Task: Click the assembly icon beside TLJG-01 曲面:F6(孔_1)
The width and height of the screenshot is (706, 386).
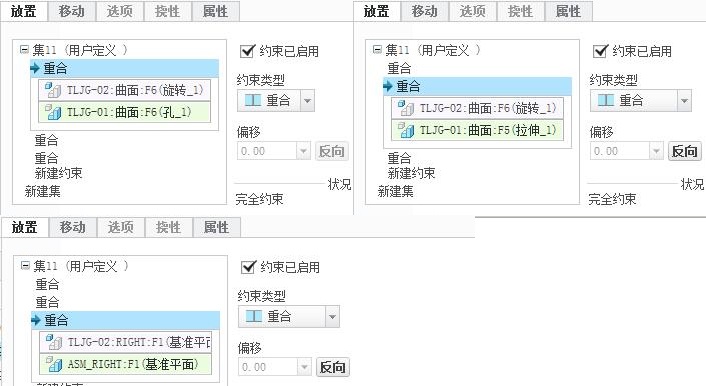Action: click(x=53, y=112)
